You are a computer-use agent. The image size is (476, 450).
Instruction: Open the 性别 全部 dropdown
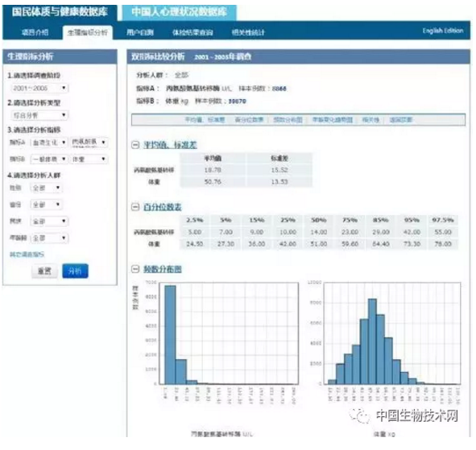click(46, 188)
